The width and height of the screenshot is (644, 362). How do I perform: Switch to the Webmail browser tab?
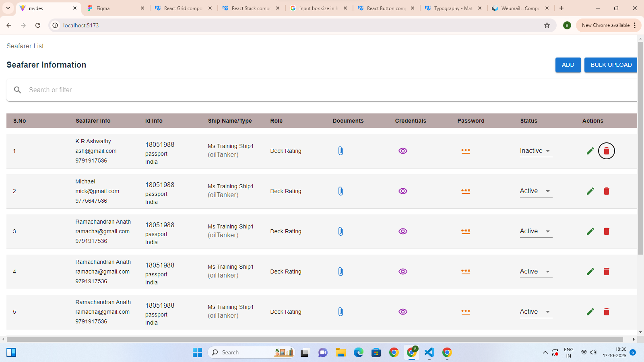tap(520, 8)
